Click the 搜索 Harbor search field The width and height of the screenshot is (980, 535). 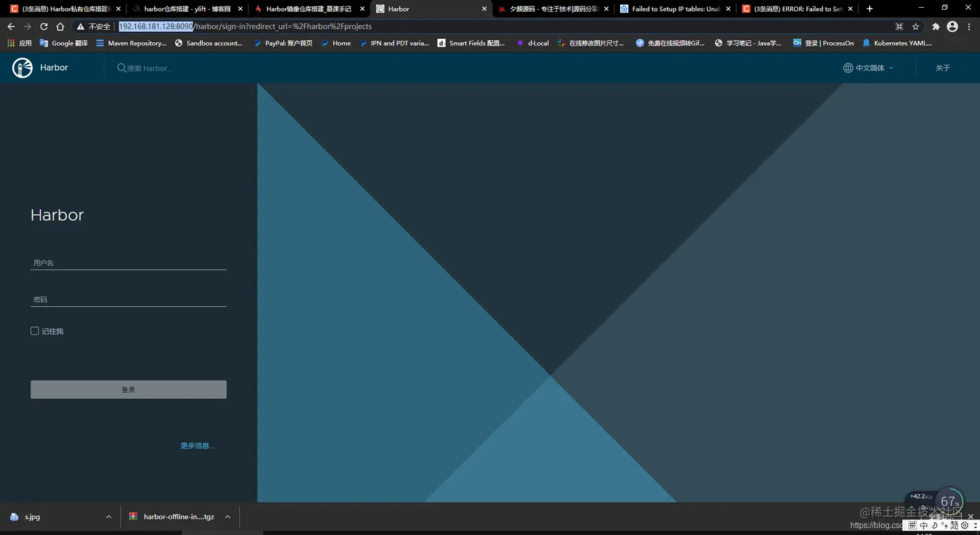tap(150, 68)
